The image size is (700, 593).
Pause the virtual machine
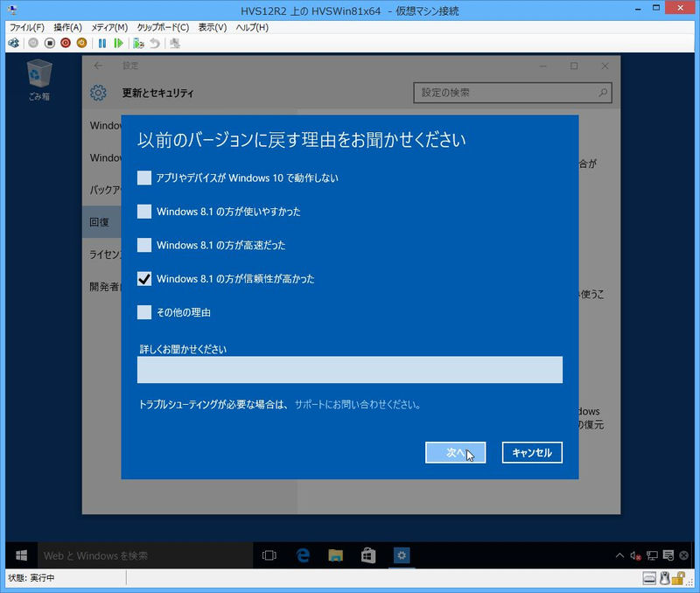coord(102,43)
